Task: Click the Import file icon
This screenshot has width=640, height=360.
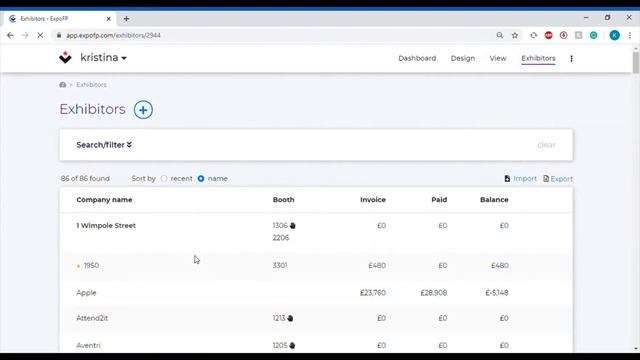Action: (507, 179)
